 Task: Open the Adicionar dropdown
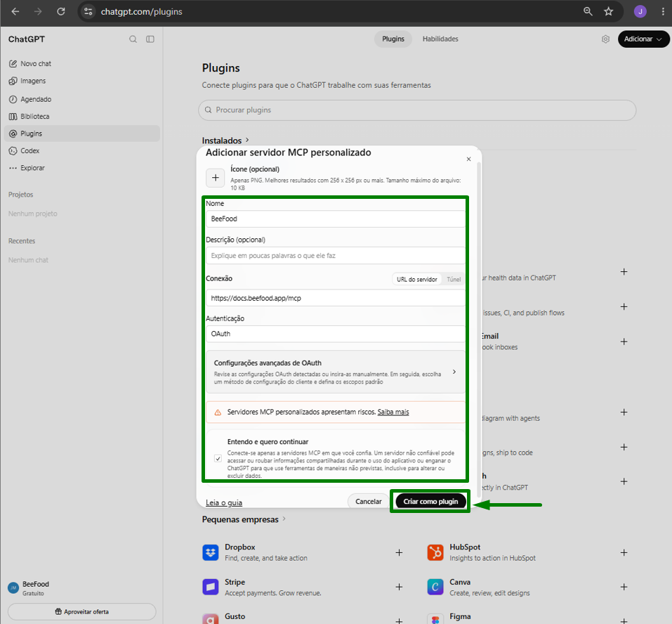643,39
